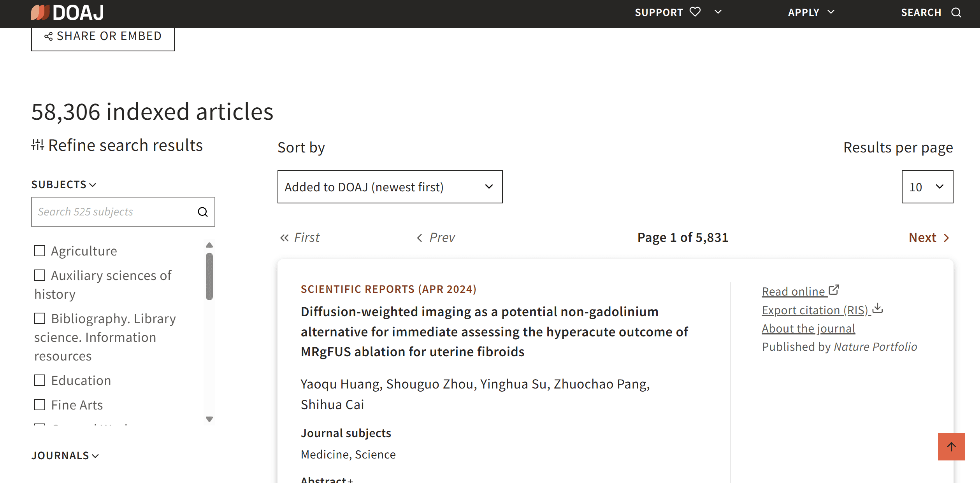This screenshot has width=980, height=483.
Task: Click the scroll-to-top arrow button
Action: (951, 446)
